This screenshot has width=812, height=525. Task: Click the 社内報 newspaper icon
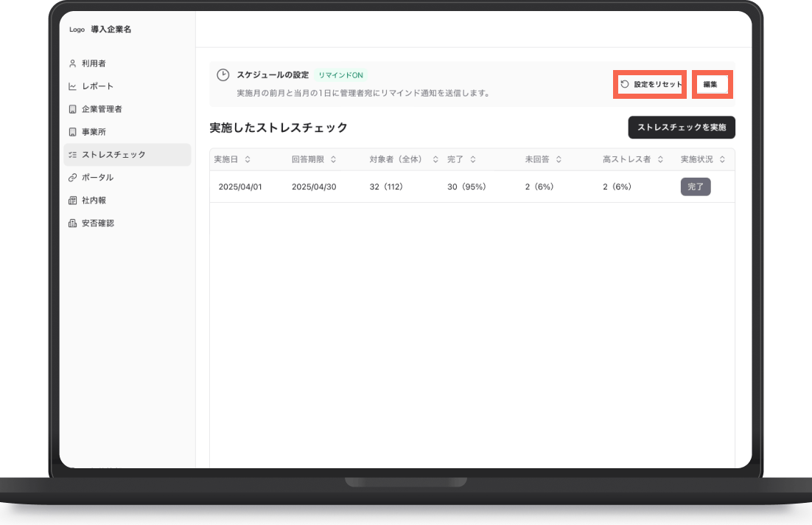72,201
